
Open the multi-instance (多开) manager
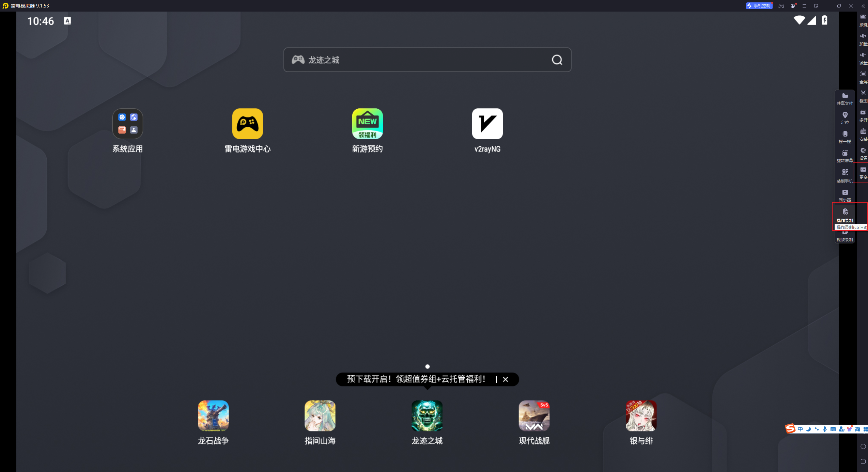click(863, 115)
